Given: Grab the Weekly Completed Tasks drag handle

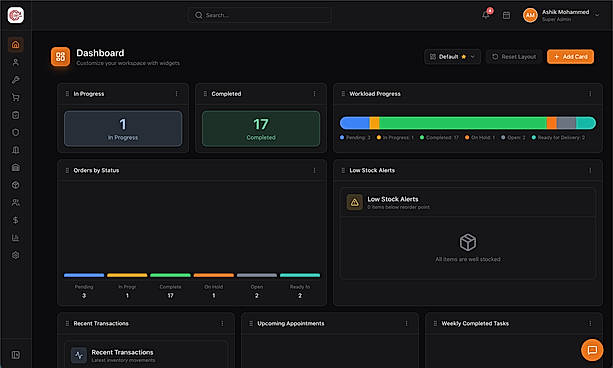Looking at the screenshot, I should point(435,323).
